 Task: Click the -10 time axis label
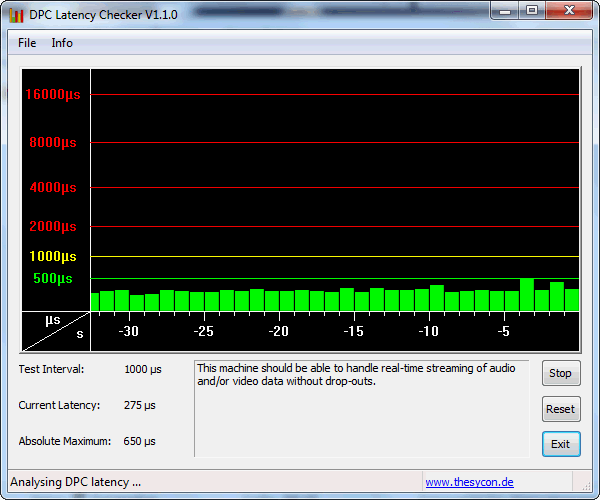[x=429, y=331]
